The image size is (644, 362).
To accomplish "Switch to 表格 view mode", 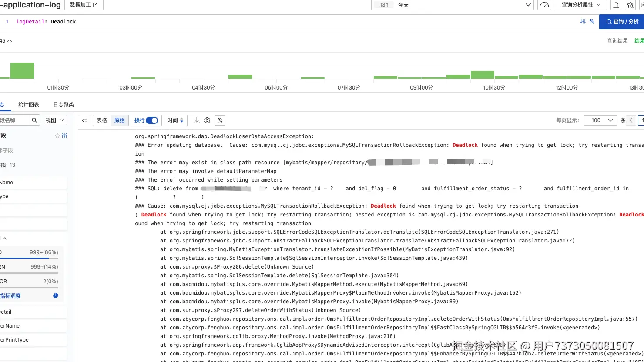I will point(102,120).
